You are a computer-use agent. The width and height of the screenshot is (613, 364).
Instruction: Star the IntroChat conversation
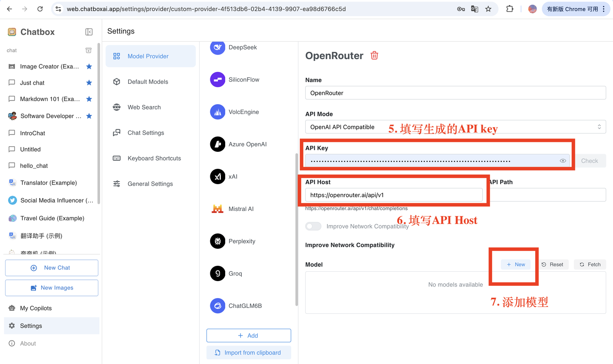[x=89, y=133]
